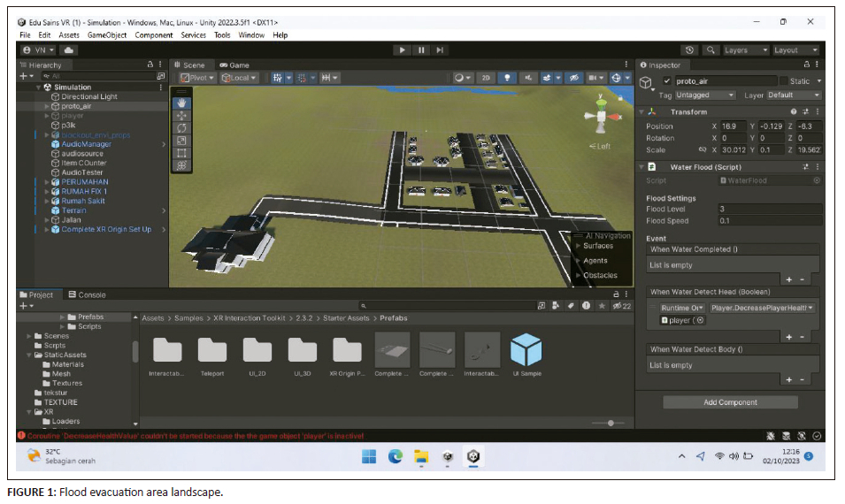Open Transform component help icon
The width and height of the screenshot is (845, 504).
point(794,112)
